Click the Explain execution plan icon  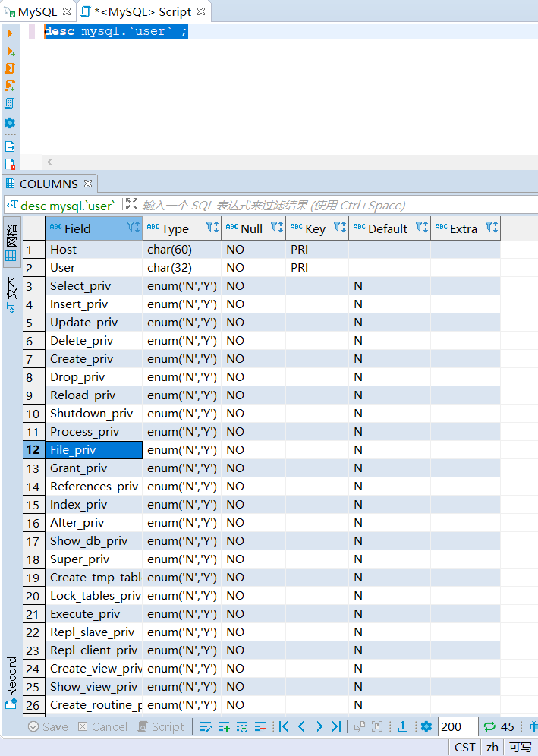tap(10, 103)
